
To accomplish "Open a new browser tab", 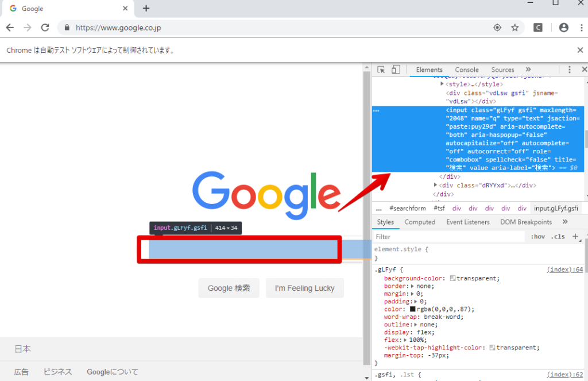I will [x=146, y=8].
